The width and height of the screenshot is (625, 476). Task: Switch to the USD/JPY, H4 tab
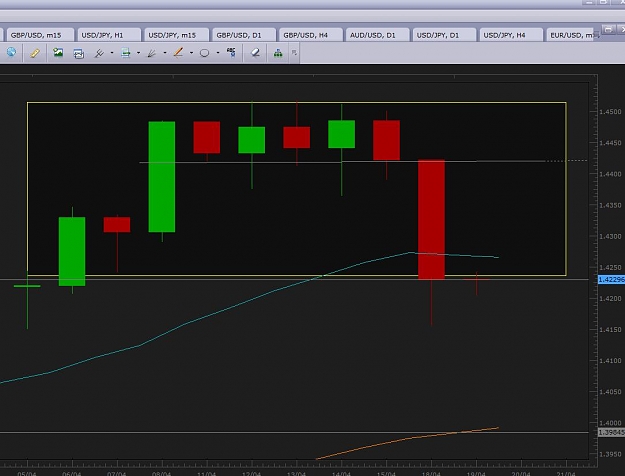point(511,35)
